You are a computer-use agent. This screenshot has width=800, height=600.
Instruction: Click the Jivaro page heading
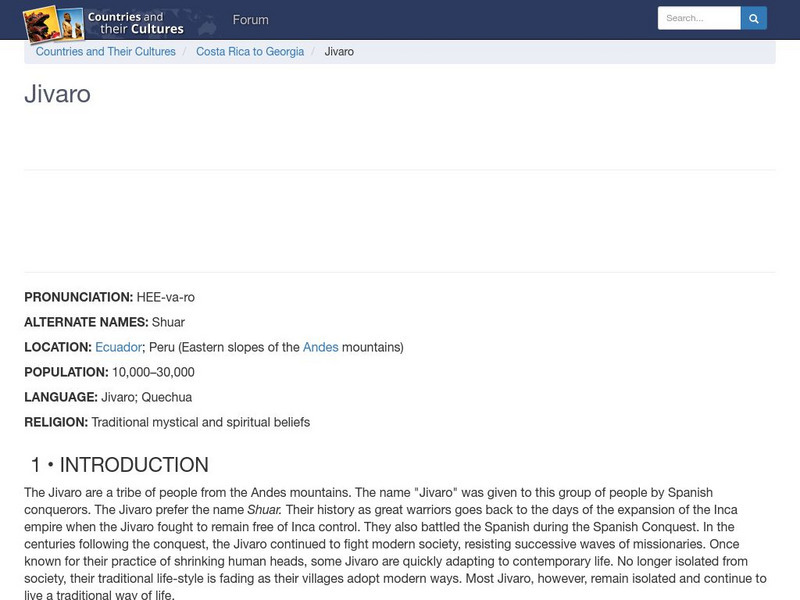58,94
